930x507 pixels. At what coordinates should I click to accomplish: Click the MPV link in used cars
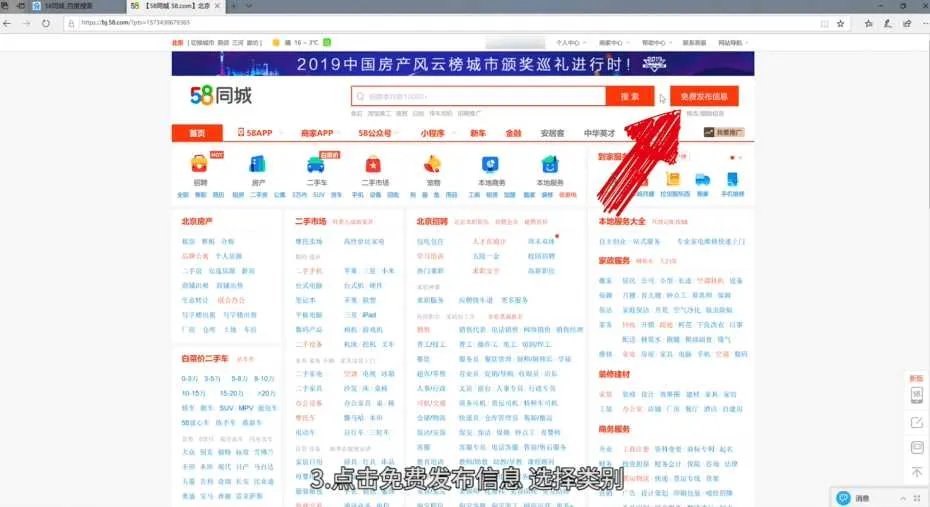(246, 408)
